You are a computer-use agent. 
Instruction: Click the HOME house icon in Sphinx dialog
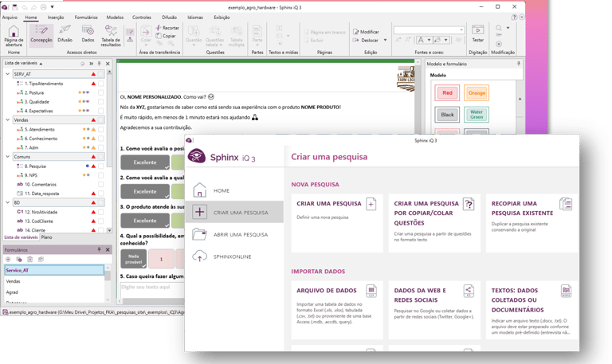[x=199, y=190]
